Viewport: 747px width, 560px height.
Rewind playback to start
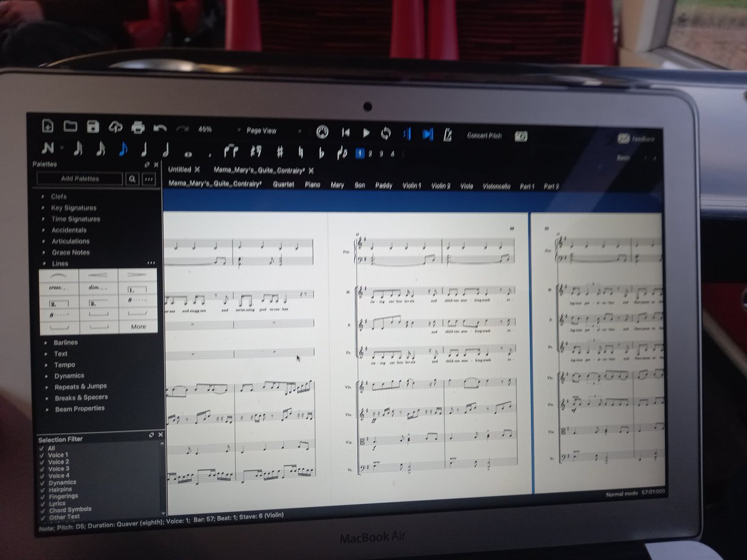coord(345,133)
